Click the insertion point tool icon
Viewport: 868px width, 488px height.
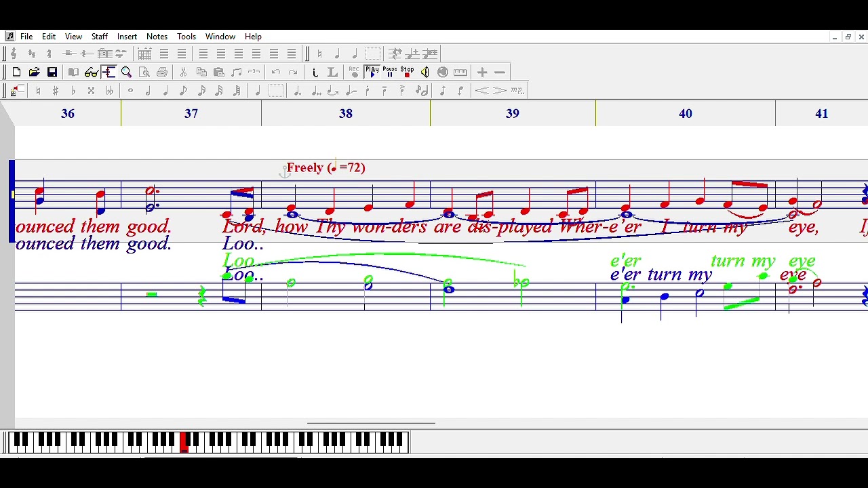[x=18, y=91]
